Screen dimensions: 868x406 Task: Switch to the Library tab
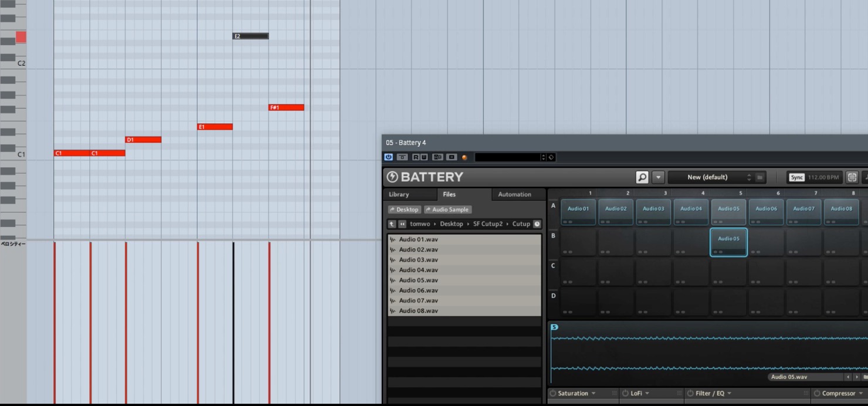coord(399,195)
